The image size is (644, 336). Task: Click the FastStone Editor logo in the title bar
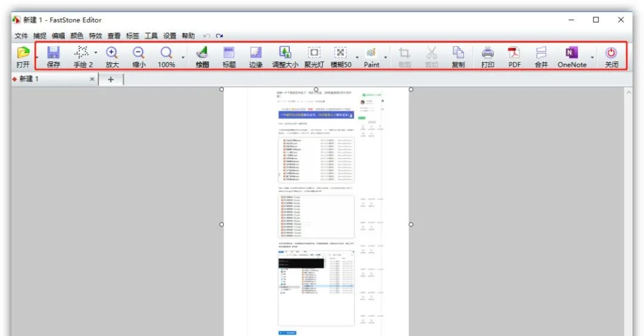(x=17, y=20)
